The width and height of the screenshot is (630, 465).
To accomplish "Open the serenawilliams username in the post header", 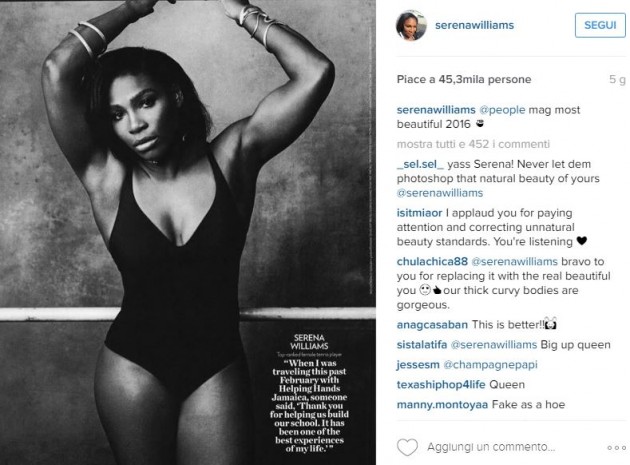I will (474, 25).
